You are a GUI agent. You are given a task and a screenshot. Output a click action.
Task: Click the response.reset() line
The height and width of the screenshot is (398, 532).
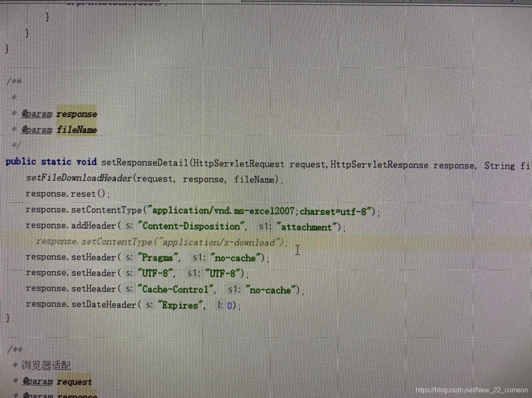point(67,194)
